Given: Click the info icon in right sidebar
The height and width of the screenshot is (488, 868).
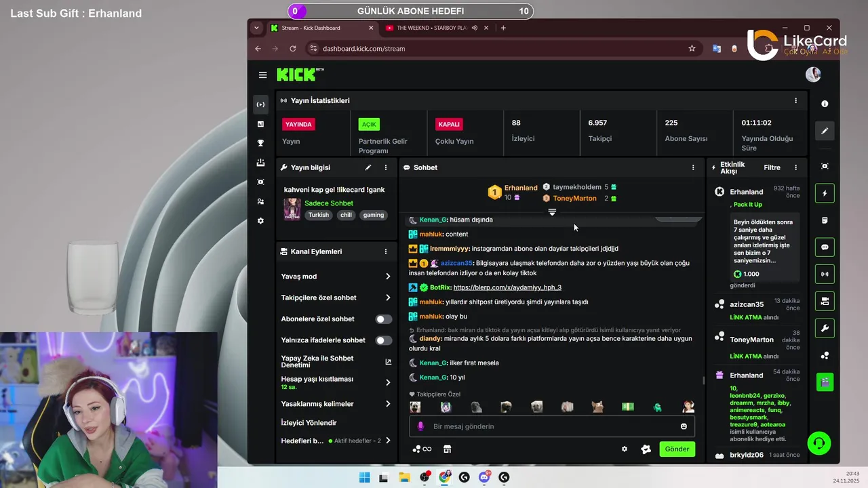Looking at the screenshot, I should (x=825, y=104).
